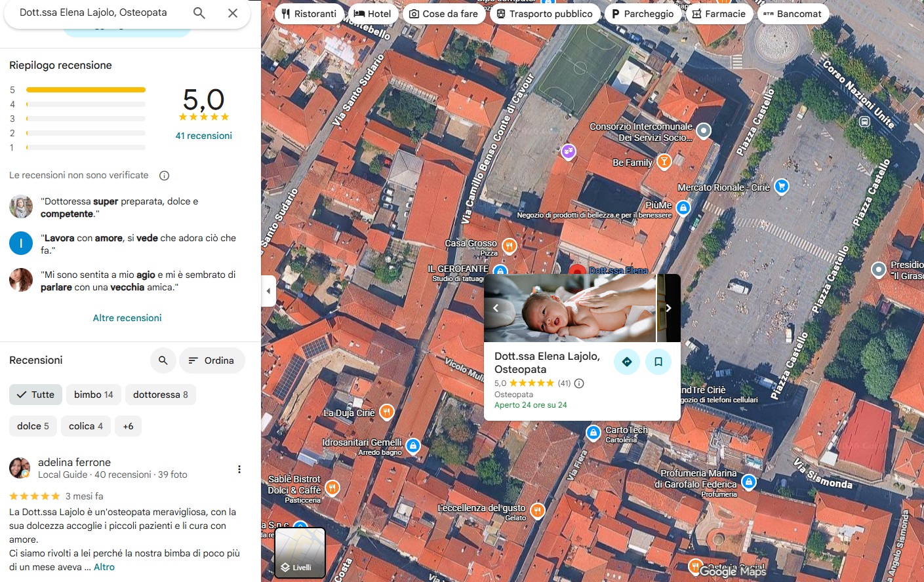The image size is (924, 582).
Task: Show Farmacie on the map
Action: click(719, 14)
